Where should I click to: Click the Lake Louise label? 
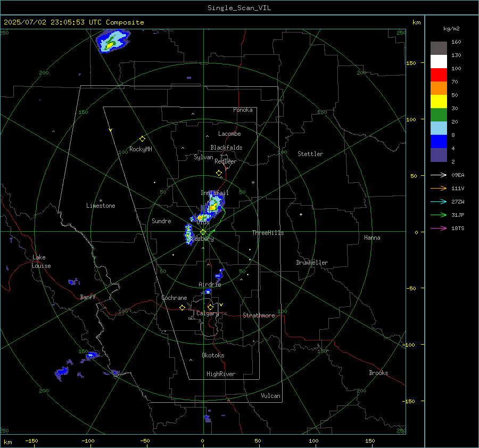point(41,262)
